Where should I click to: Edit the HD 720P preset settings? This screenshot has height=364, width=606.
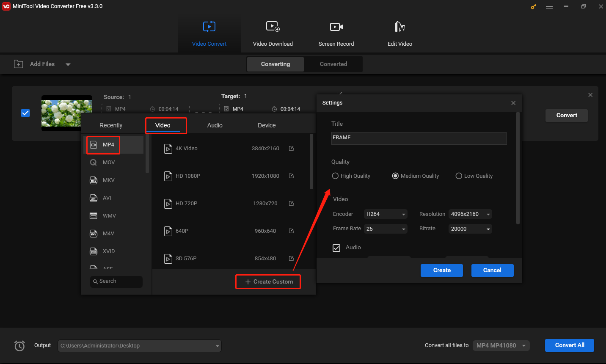point(291,204)
